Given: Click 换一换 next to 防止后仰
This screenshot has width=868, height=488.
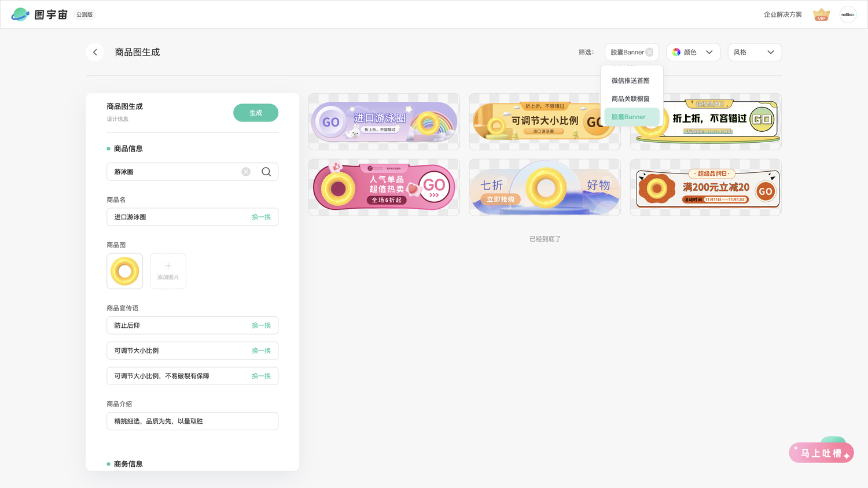Looking at the screenshot, I should 261,326.
